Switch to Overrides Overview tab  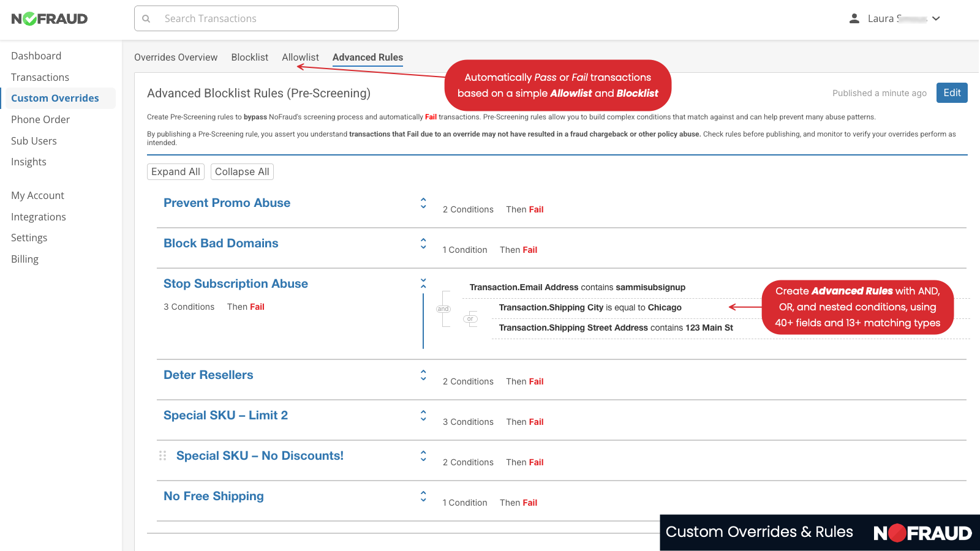(x=176, y=57)
